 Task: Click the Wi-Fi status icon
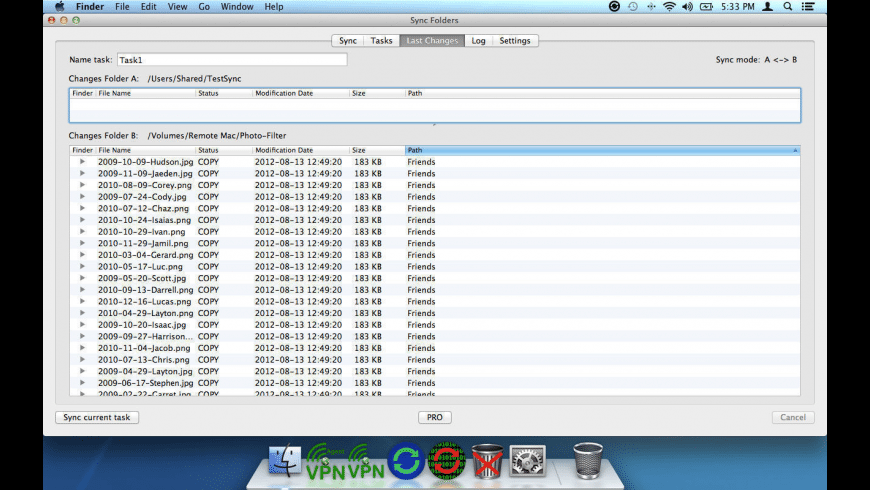pos(669,7)
